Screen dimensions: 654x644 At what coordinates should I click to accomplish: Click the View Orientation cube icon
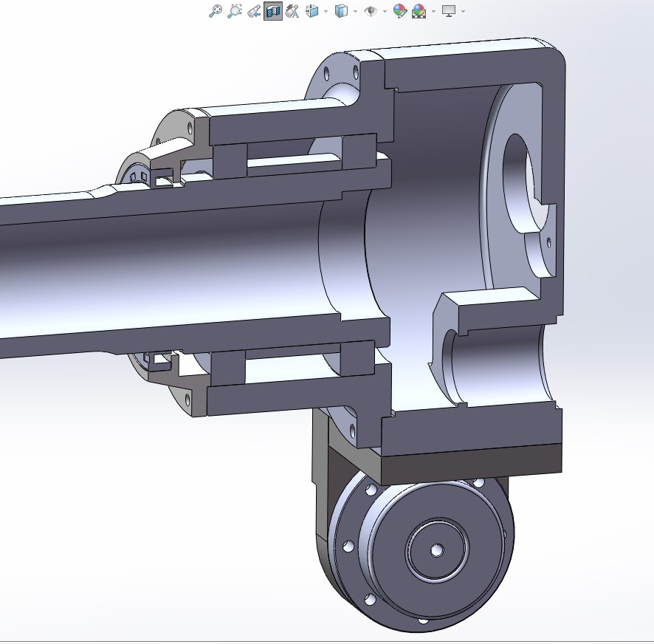tap(312, 11)
